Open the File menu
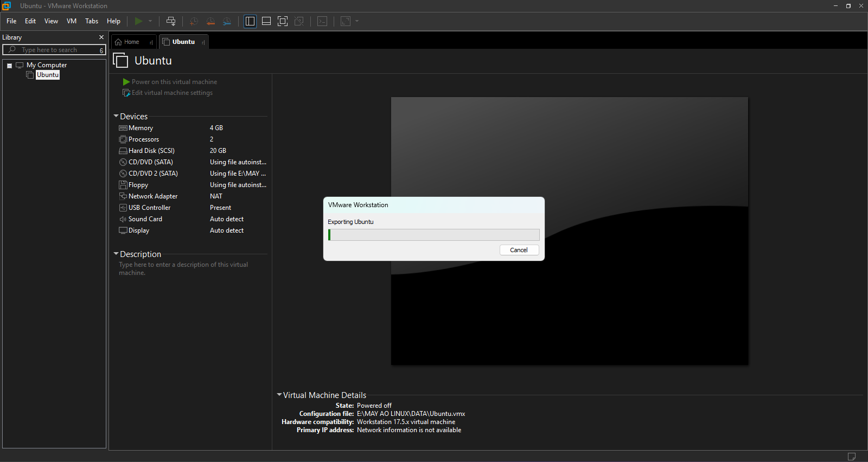 11,21
